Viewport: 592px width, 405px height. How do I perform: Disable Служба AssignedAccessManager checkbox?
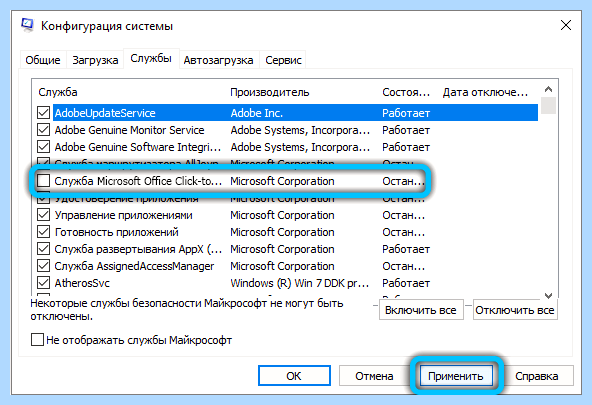pos(43,266)
